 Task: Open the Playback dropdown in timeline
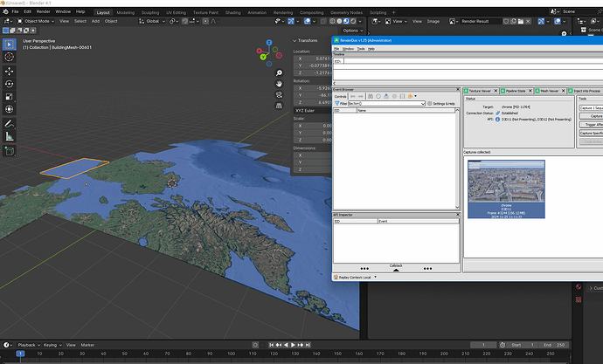point(29,345)
